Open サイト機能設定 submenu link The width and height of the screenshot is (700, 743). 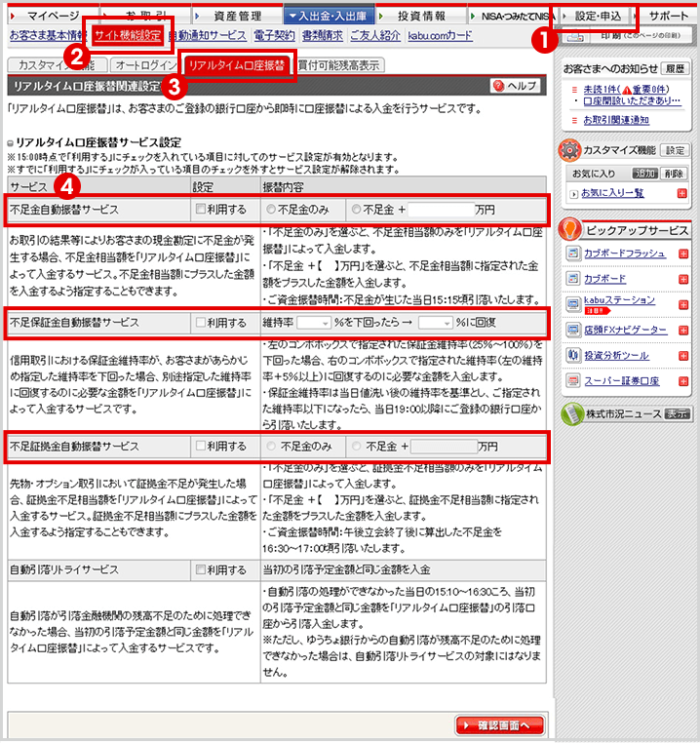click(x=128, y=35)
